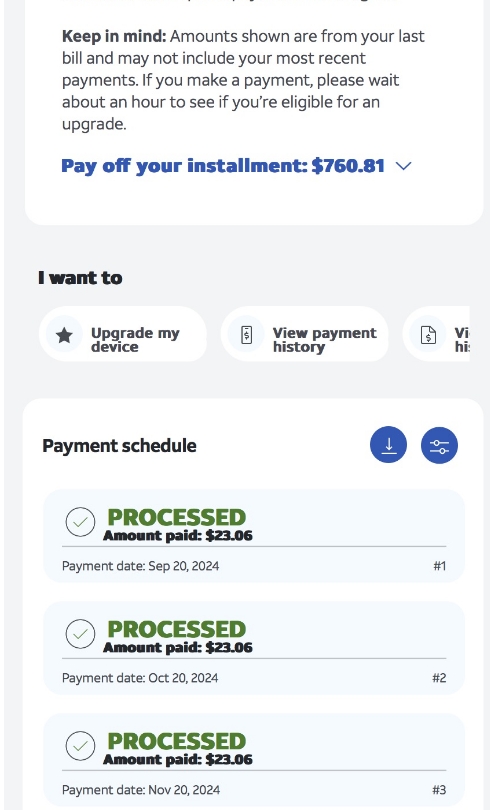Expand the pay off installment chevron

coord(403,166)
